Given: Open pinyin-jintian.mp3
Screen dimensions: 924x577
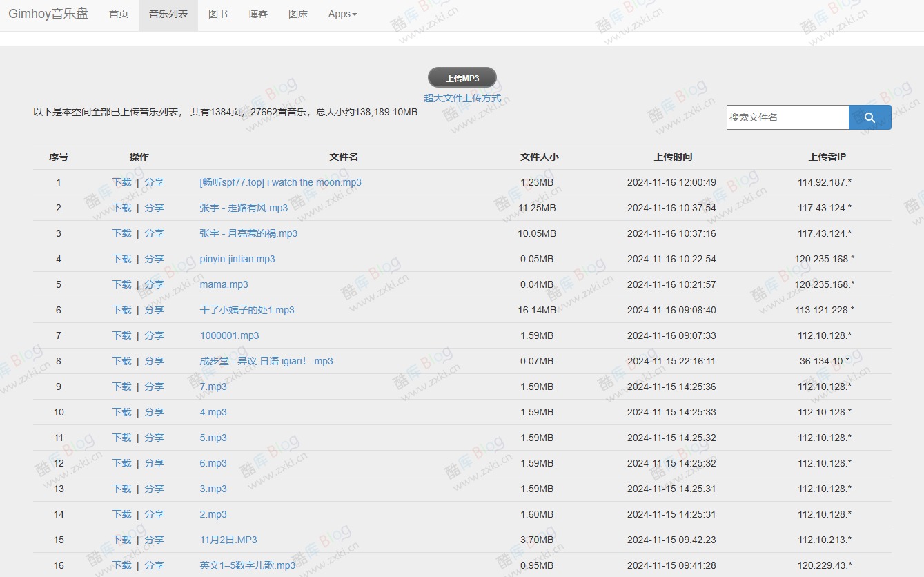Looking at the screenshot, I should (x=236, y=259).
